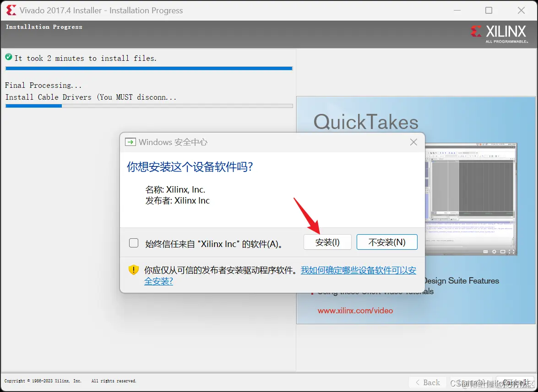
Task: Click the Windows 安全中心 dialog title icon
Action: pos(130,142)
